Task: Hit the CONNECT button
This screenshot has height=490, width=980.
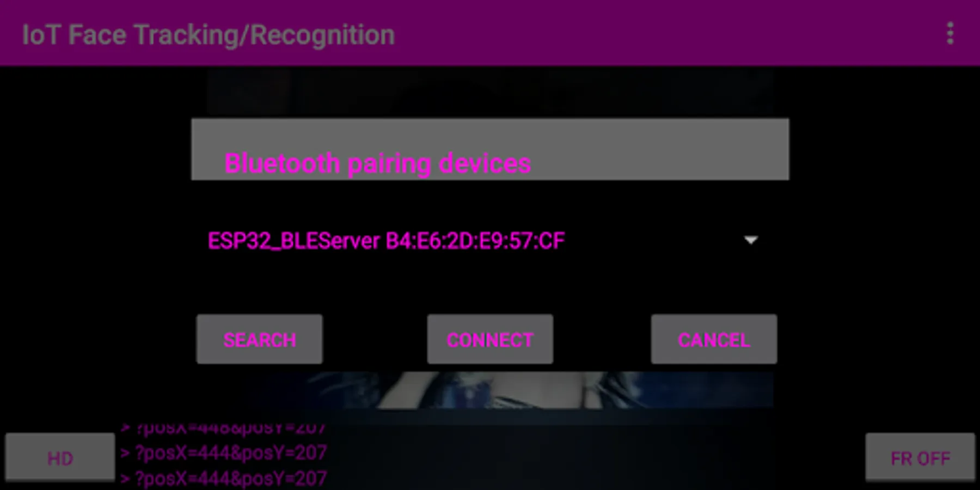Action: point(490,339)
